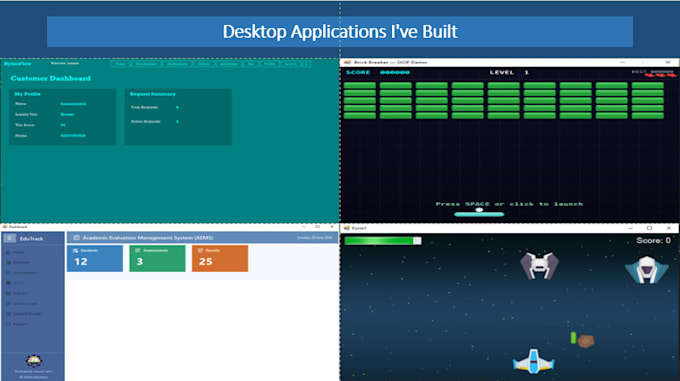Open History in HydroFlow navigation bar
The image size is (680, 381).
204,64
